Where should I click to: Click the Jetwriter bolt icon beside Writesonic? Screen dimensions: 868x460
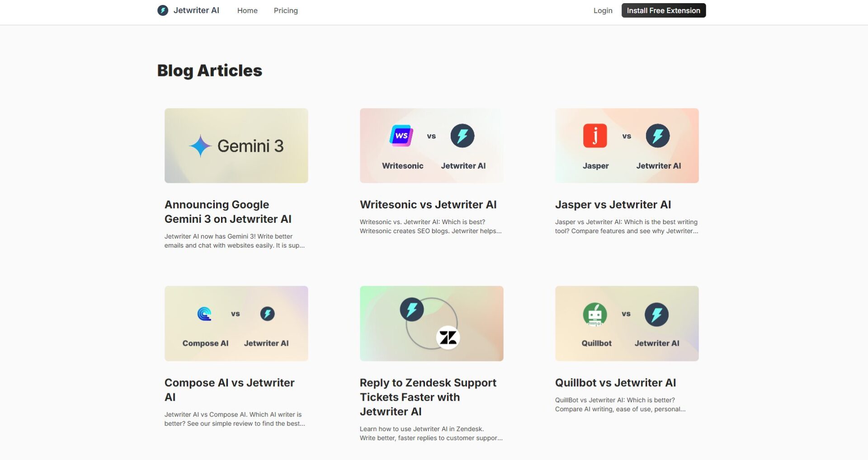(x=462, y=136)
